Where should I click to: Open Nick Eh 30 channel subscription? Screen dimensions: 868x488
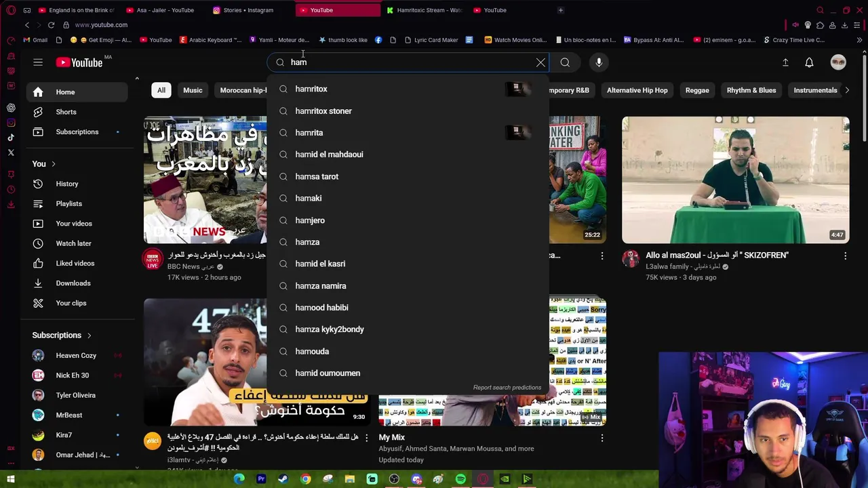(77, 375)
